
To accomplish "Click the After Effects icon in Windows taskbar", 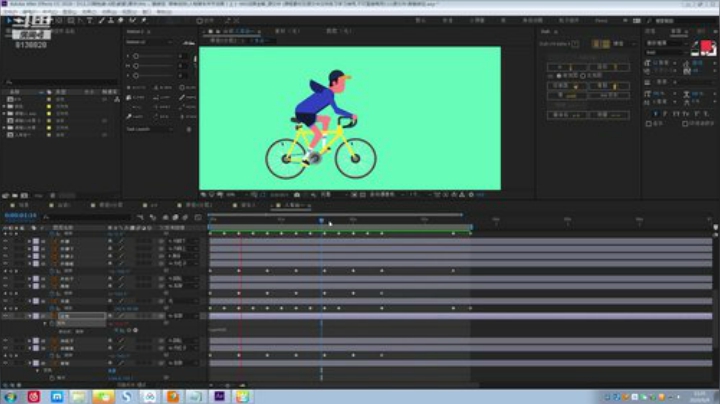I will tap(219, 396).
